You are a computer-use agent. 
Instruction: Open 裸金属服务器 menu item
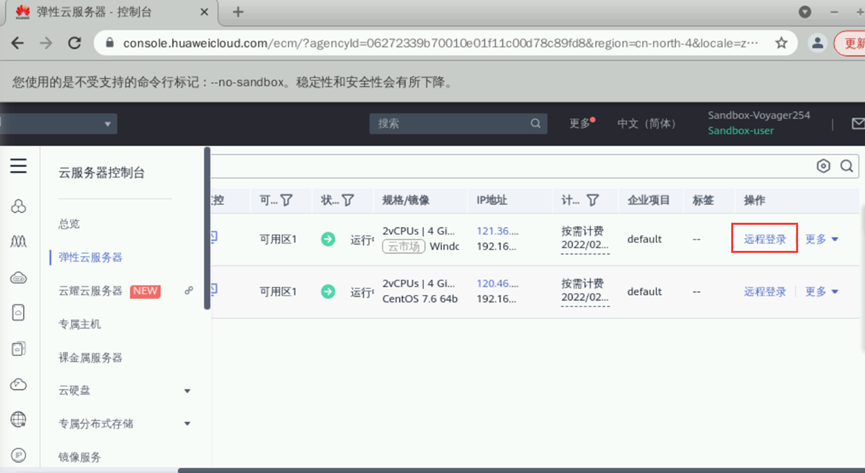point(90,358)
